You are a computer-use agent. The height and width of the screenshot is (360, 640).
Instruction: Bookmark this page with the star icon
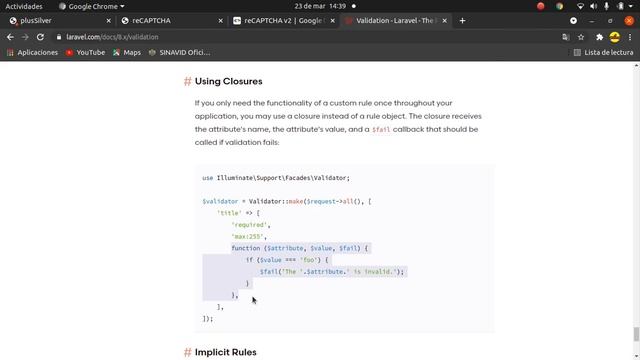point(581,37)
